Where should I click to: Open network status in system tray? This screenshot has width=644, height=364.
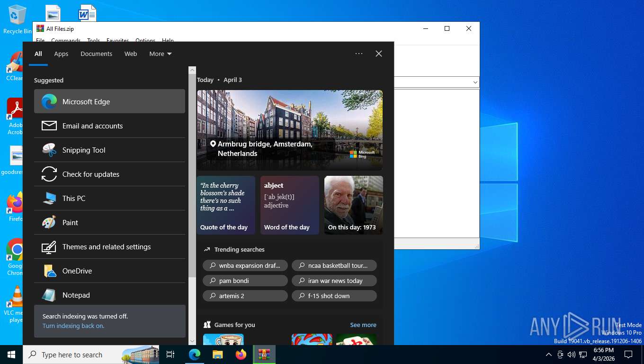point(583,355)
